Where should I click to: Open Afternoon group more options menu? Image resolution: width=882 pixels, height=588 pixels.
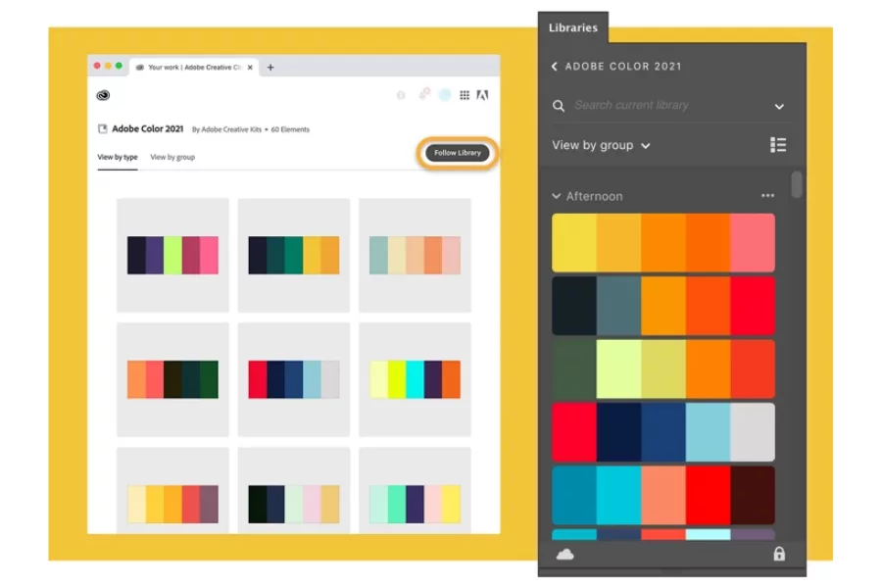pyautogui.click(x=767, y=196)
